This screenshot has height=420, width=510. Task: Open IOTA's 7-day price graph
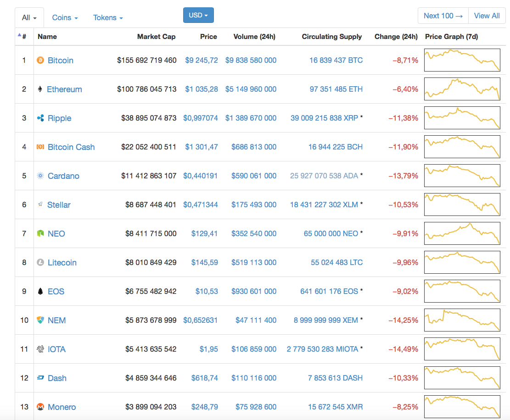coord(462,349)
